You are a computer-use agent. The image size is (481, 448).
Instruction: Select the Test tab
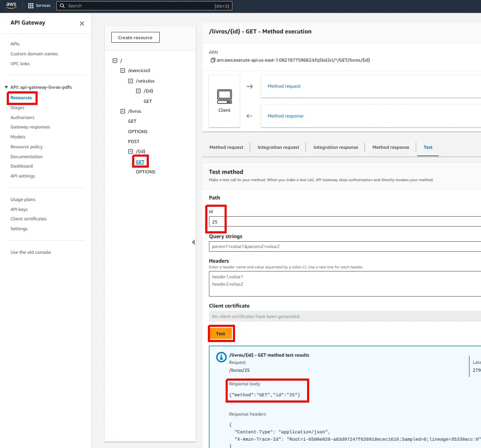(x=428, y=147)
